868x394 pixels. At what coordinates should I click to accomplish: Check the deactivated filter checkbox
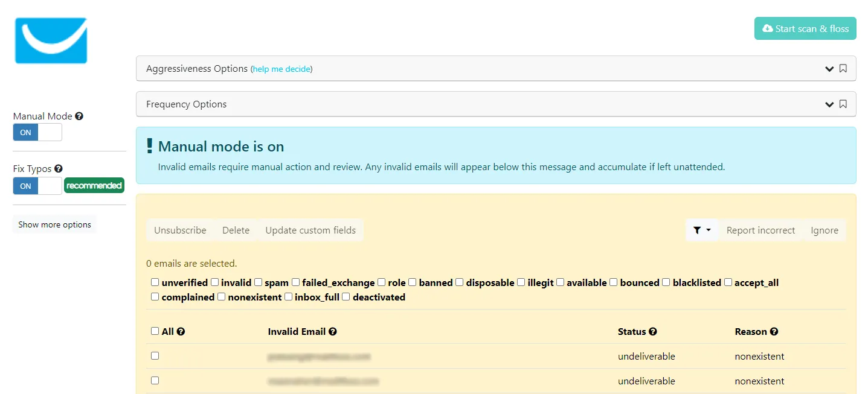click(346, 297)
